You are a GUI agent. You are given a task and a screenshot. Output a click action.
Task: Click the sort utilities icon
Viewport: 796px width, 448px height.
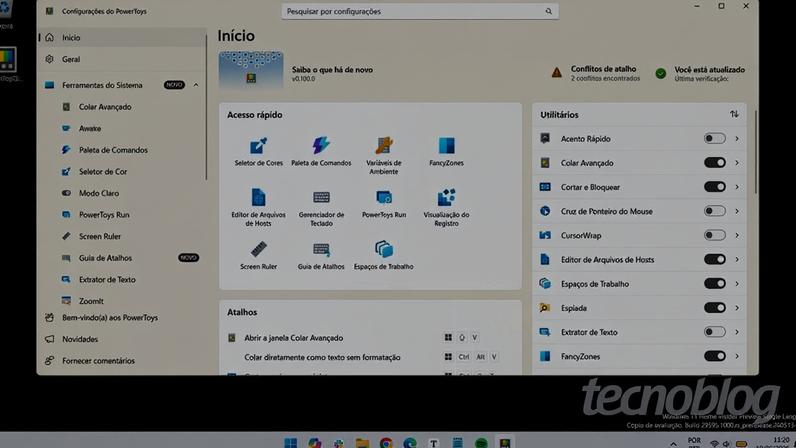tap(734, 114)
